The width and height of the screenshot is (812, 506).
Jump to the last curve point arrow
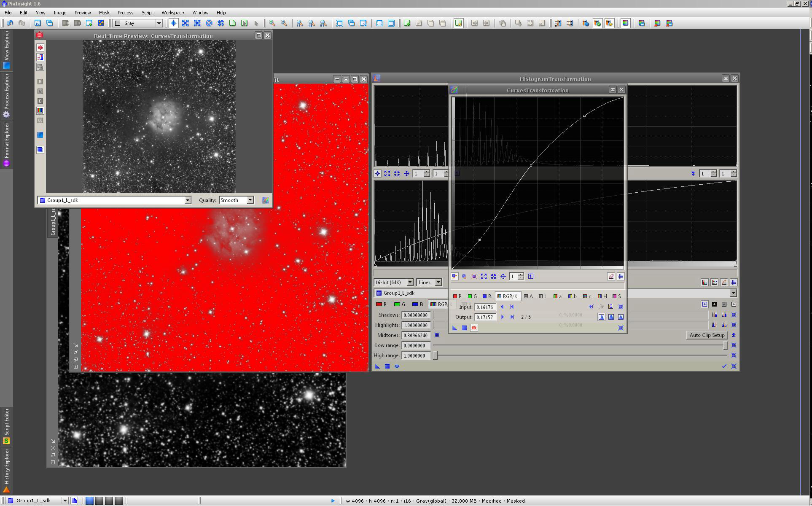click(x=512, y=317)
